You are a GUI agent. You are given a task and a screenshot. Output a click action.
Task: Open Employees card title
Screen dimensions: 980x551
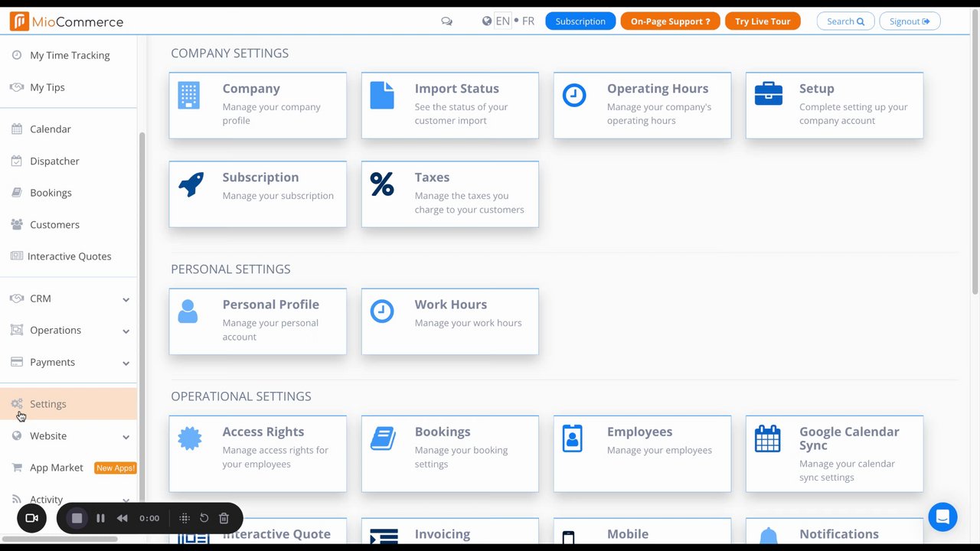[x=639, y=432]
